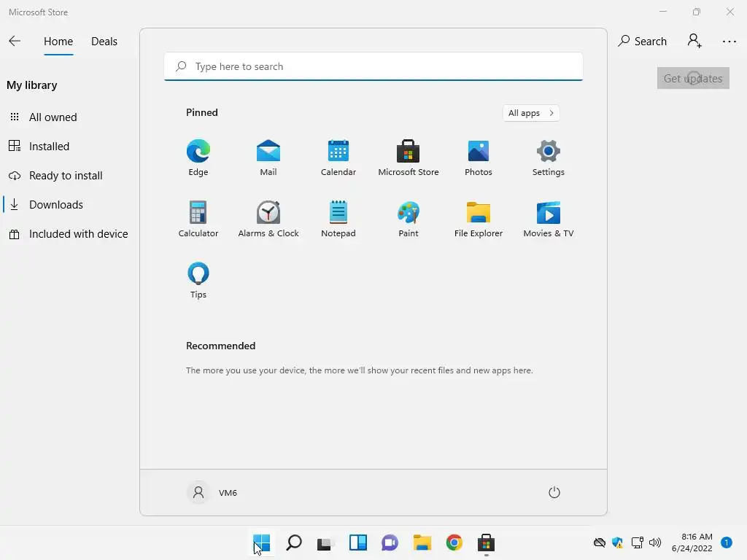This screenshot has height=560, width=747.
Task: Go back in Microsoft Store
Action: (15, 42)
